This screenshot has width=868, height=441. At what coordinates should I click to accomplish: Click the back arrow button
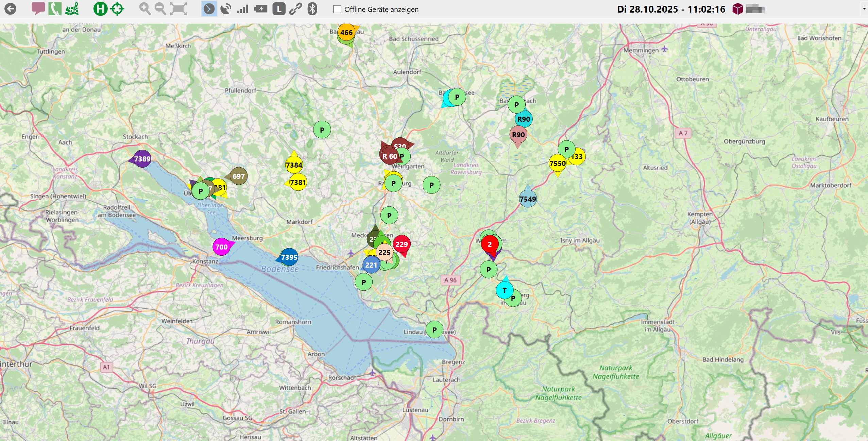click(10, 9)
